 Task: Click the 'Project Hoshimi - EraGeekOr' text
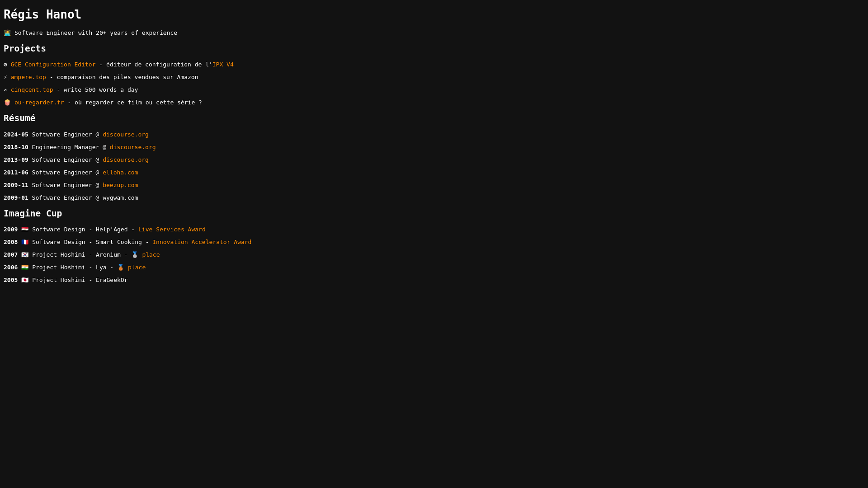click(80, 280)
